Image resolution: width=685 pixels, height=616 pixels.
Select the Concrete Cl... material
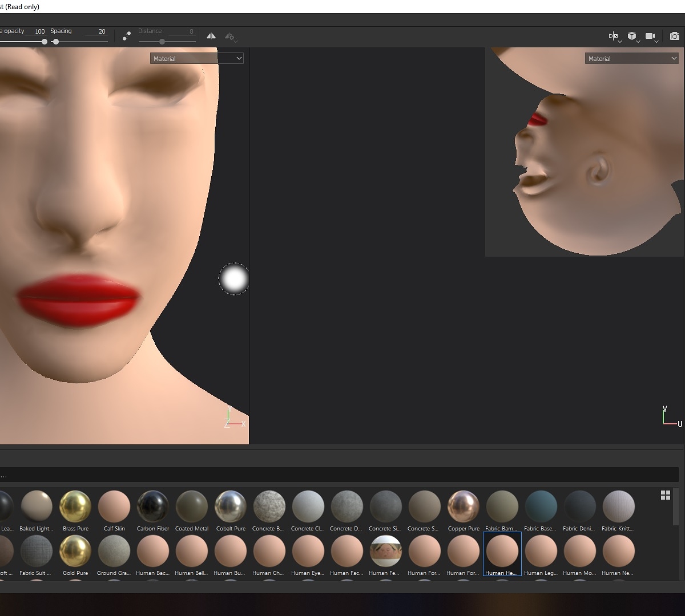308,511
